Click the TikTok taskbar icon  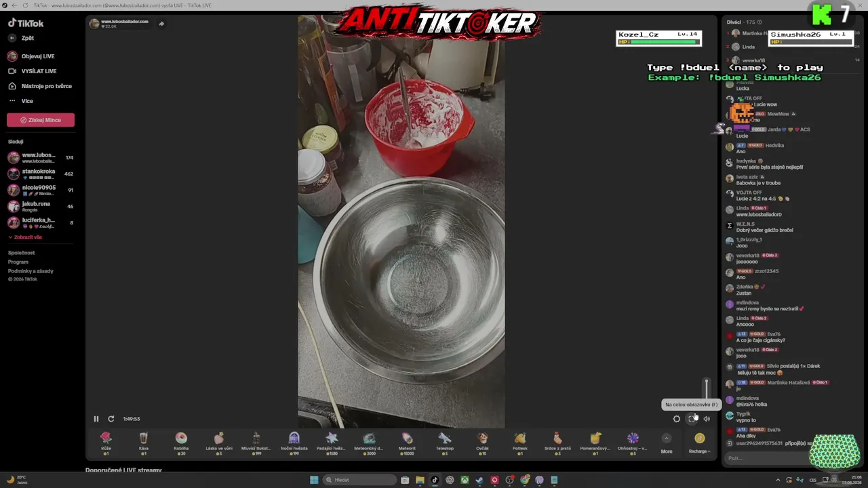(x=435, y=480)
